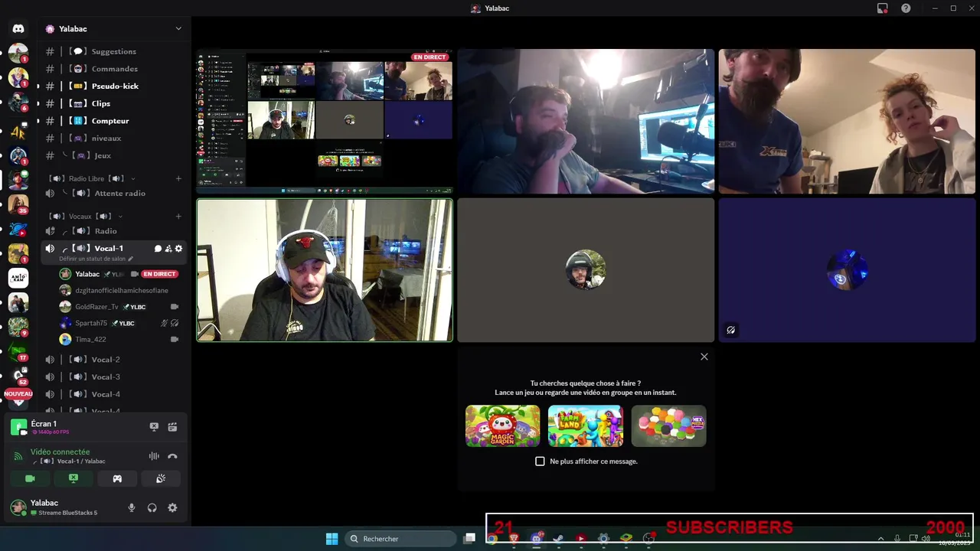Screen dimensions: 980x551
Task: Open user settings gear next to Yalabac
Action: coord(172,507)
